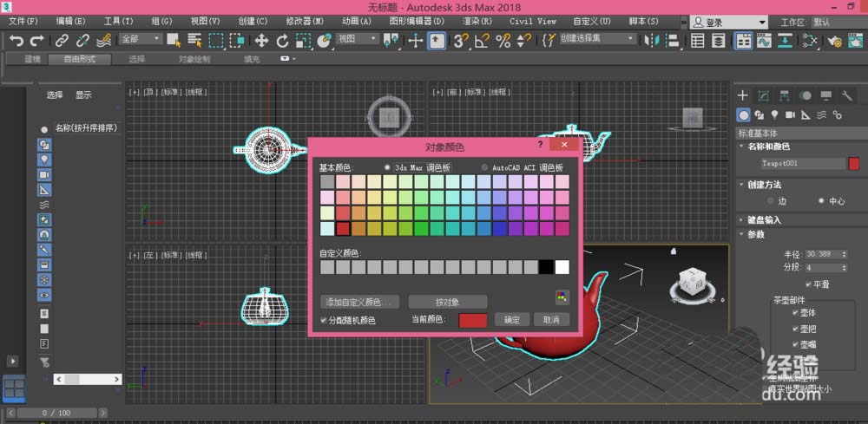The image size is (868, 424).
Task: Click the Bind to Space Warp icon
Action: 103,41
